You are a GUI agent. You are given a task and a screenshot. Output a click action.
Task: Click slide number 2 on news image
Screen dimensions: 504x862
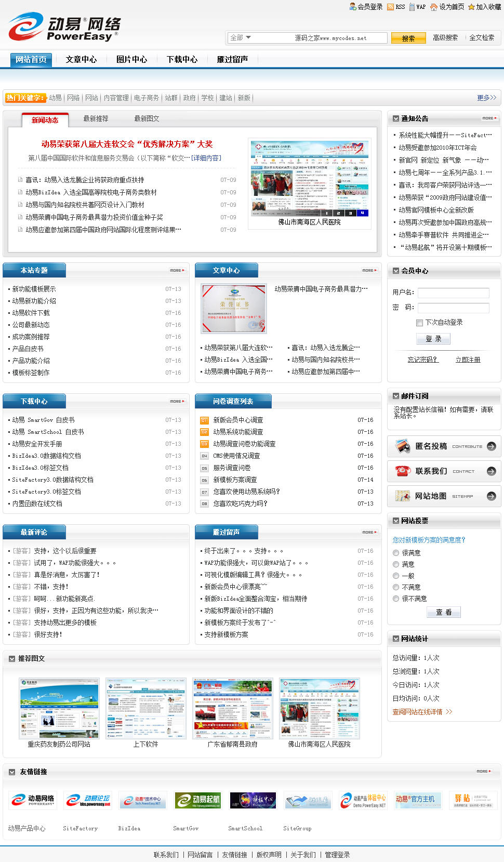click(338, 213)
